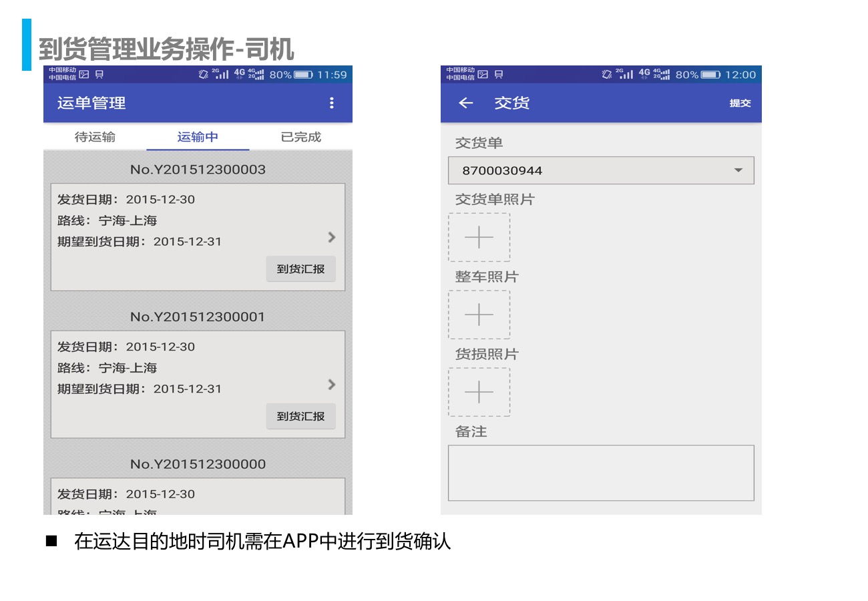The width and height of the screenshot is (868, 601).
Task: Open the 交货单 dropdown showing 8700030944
Action: (601, 170)
